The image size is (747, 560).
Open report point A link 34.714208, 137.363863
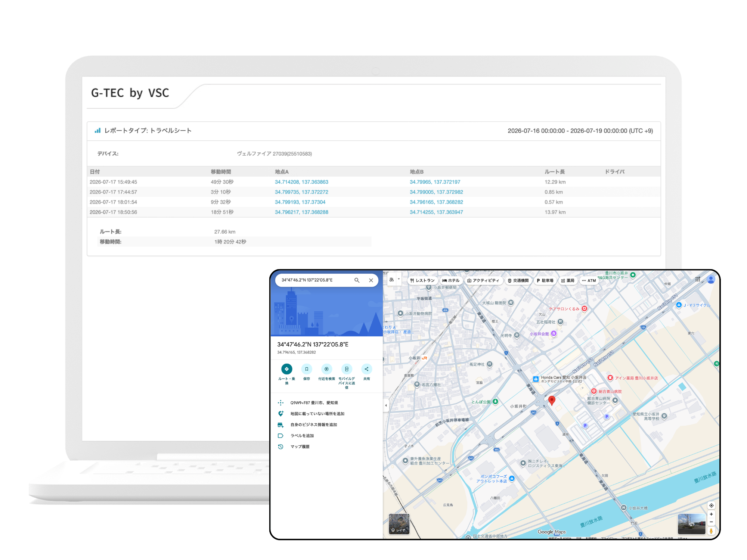pos(301,182)
